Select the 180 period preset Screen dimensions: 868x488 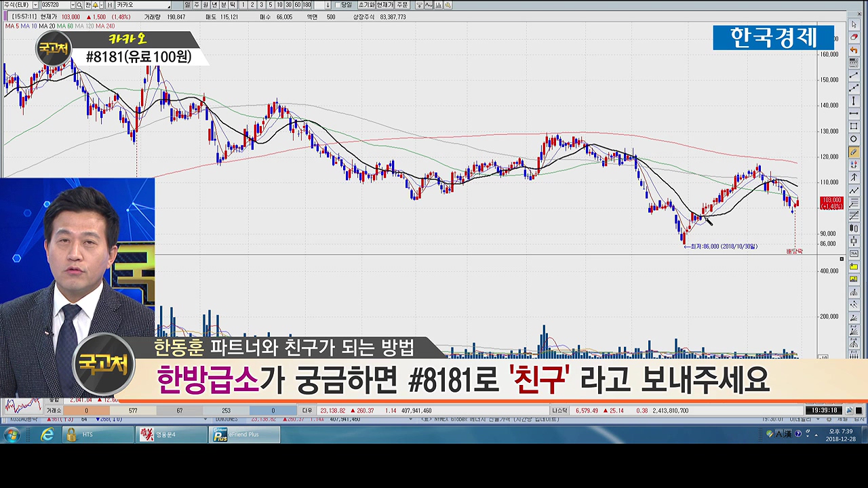tap(307, 5)
